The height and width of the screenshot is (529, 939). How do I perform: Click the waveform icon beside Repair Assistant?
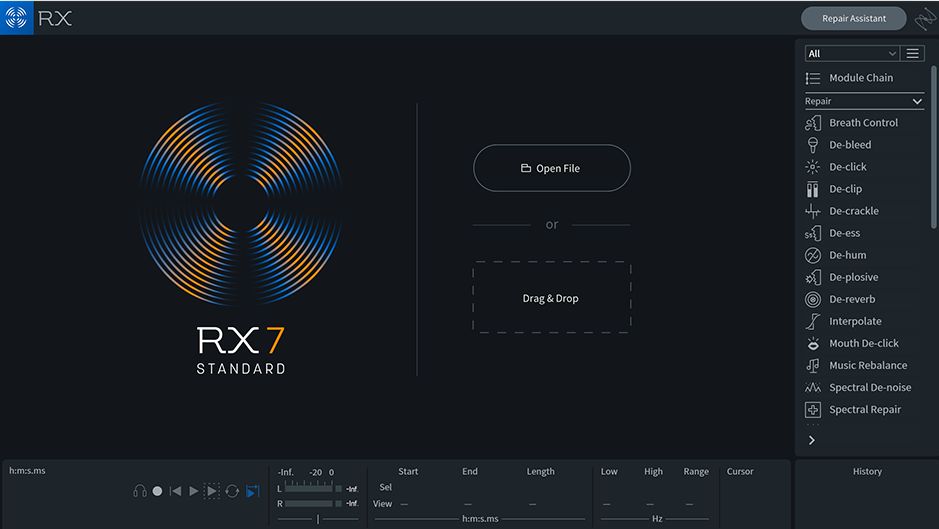[925, 19]
